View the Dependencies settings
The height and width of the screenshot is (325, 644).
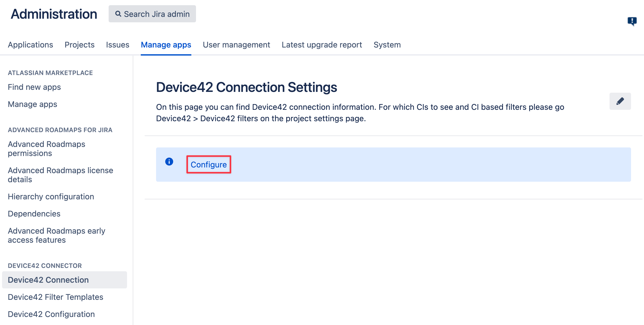(34, 213)
